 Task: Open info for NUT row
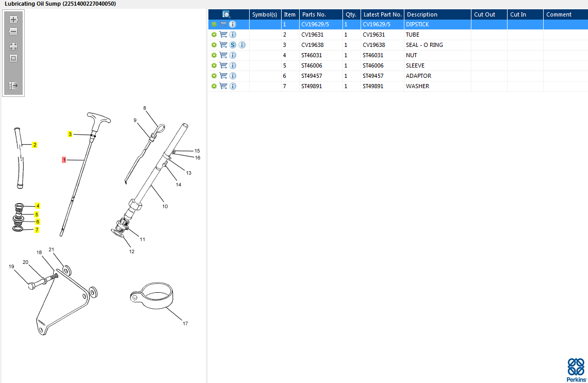point(233,55)
